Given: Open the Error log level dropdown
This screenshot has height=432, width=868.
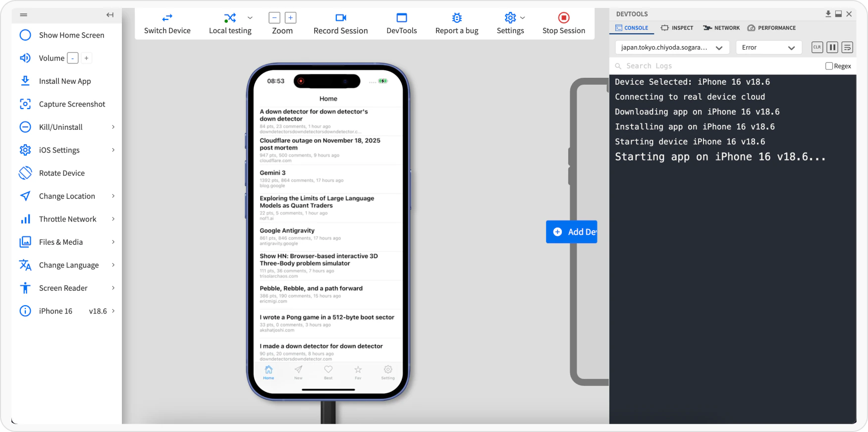Looking at the screenshot, I should pyautogui.click(x=769, y=48).
